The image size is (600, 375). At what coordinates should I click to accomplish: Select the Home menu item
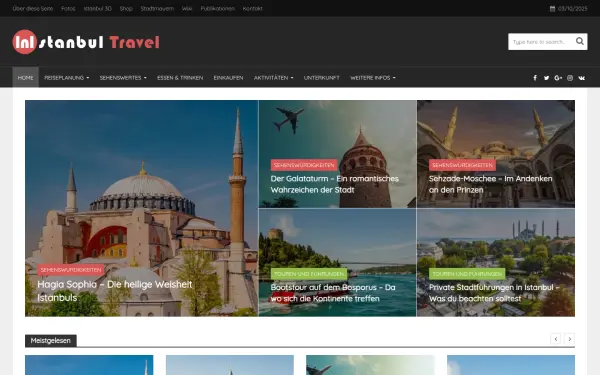[x=26, y=78]
